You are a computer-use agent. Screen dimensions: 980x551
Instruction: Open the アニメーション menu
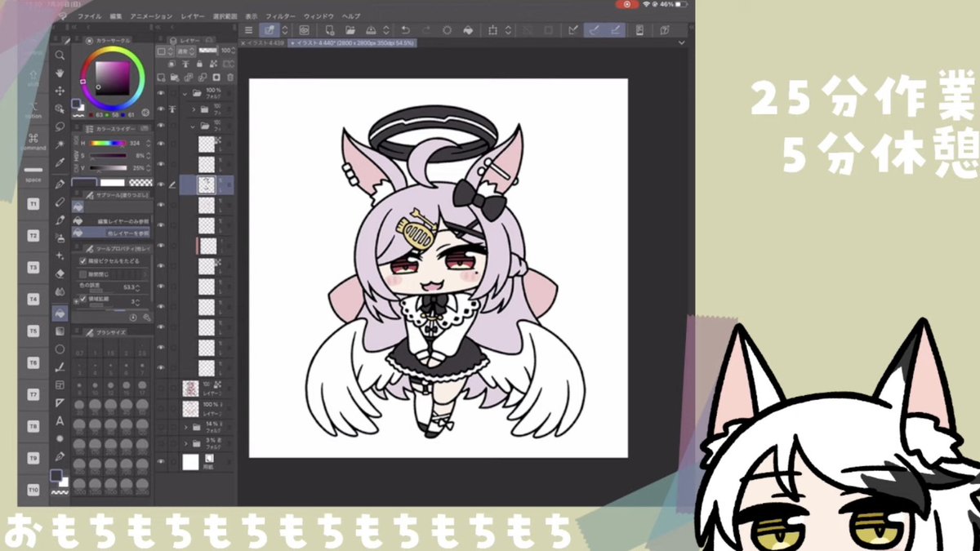(x=151, y=16)
